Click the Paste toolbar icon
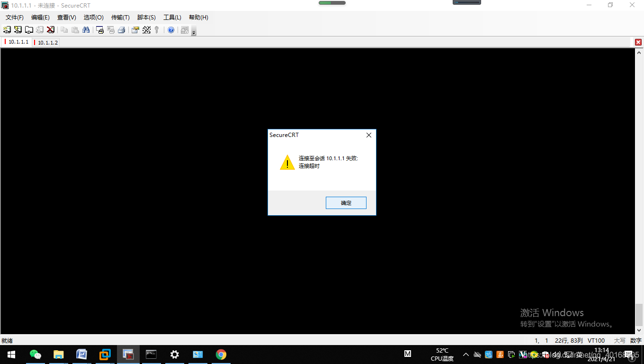 pyautogui.click(x=75, y=30)
